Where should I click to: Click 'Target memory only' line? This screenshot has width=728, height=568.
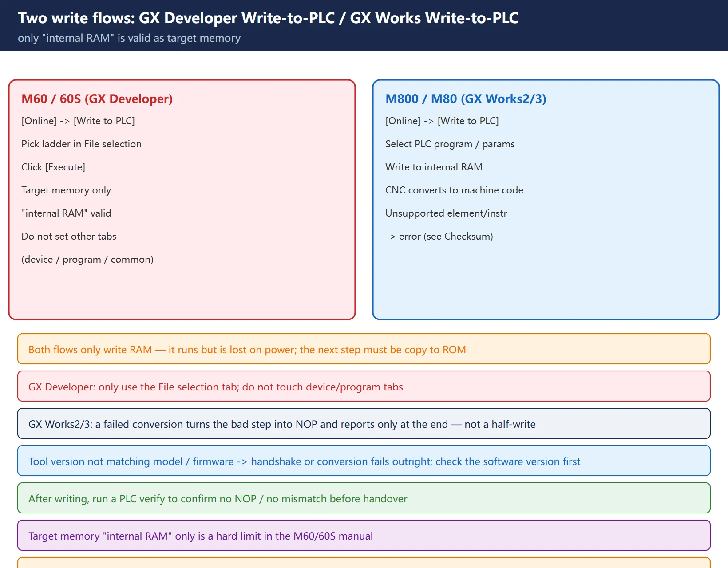pos(66,190)
